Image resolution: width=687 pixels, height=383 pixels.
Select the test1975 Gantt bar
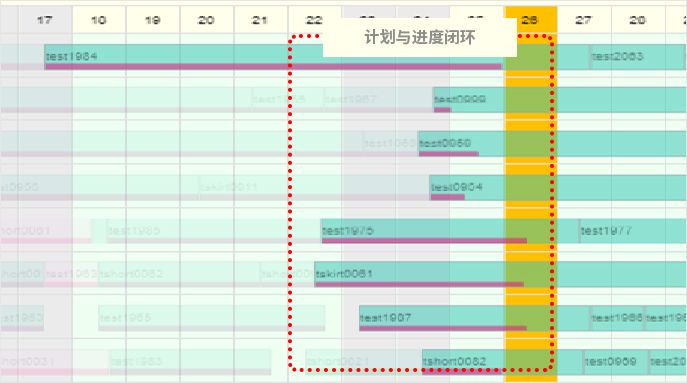pos(450,231)
